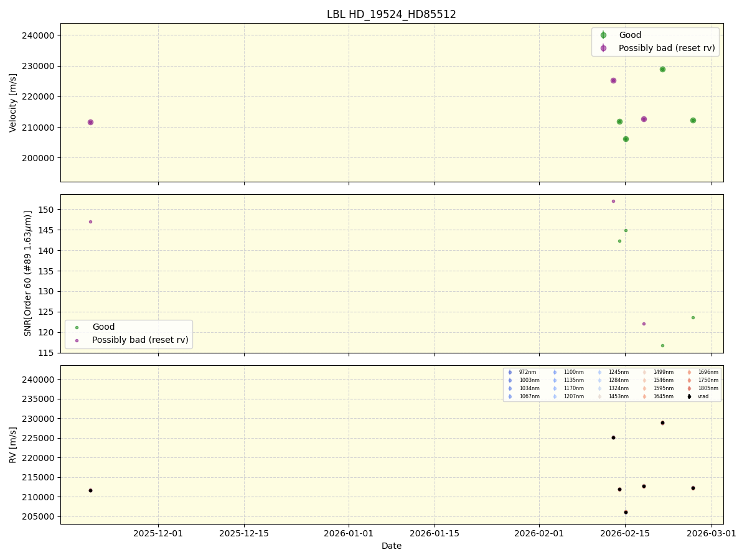Click the 1207nm legend marker
747x560 pixels.
click(555, 396)
